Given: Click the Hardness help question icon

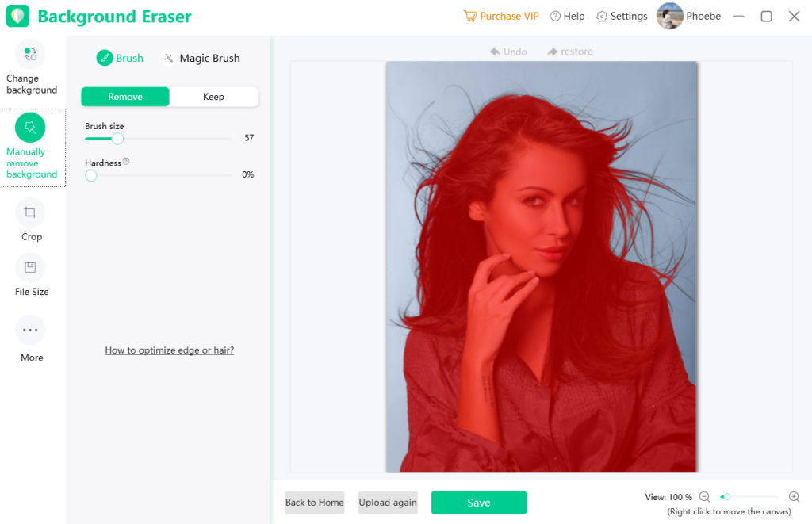Looking at the screenshot, I should pos(126,162).
